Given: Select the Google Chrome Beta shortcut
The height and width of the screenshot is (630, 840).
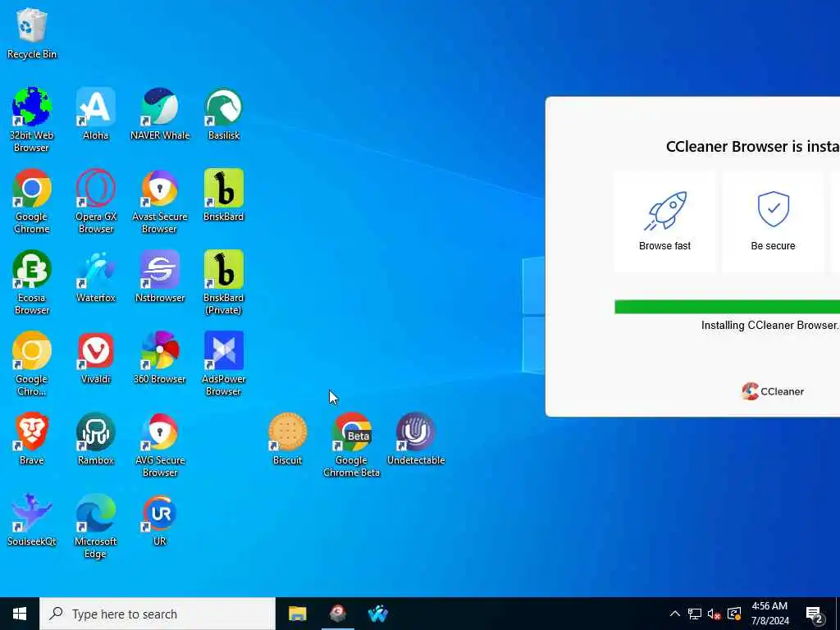Looking at the screenshot, I should click(351, 445).
